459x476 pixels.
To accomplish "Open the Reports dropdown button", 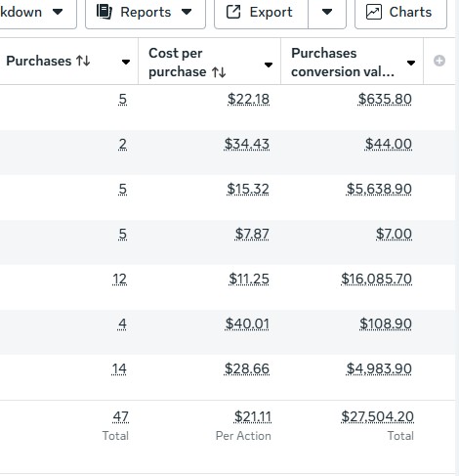I will [x=146, y=13].
